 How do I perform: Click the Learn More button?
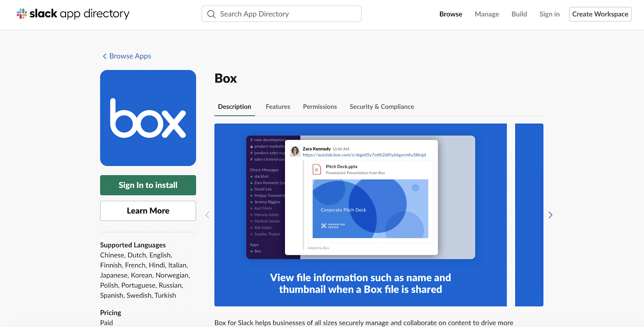148,211
